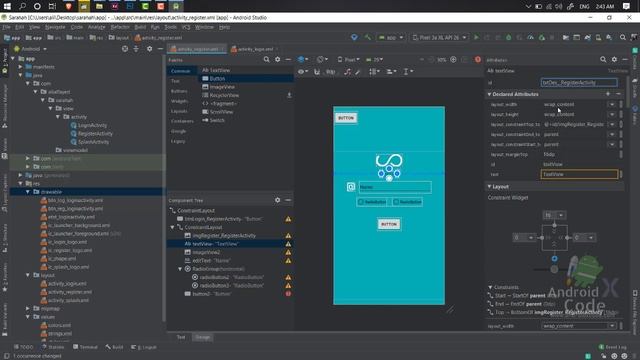
Task: Select LoginActivity in project tree
Action: [x=92, y=125]
